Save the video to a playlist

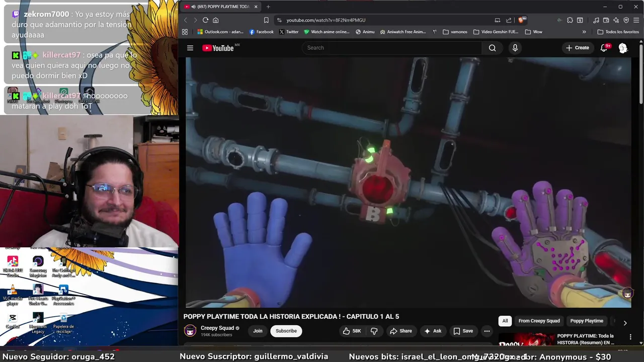pyautogui.click(x=463, y=331)
